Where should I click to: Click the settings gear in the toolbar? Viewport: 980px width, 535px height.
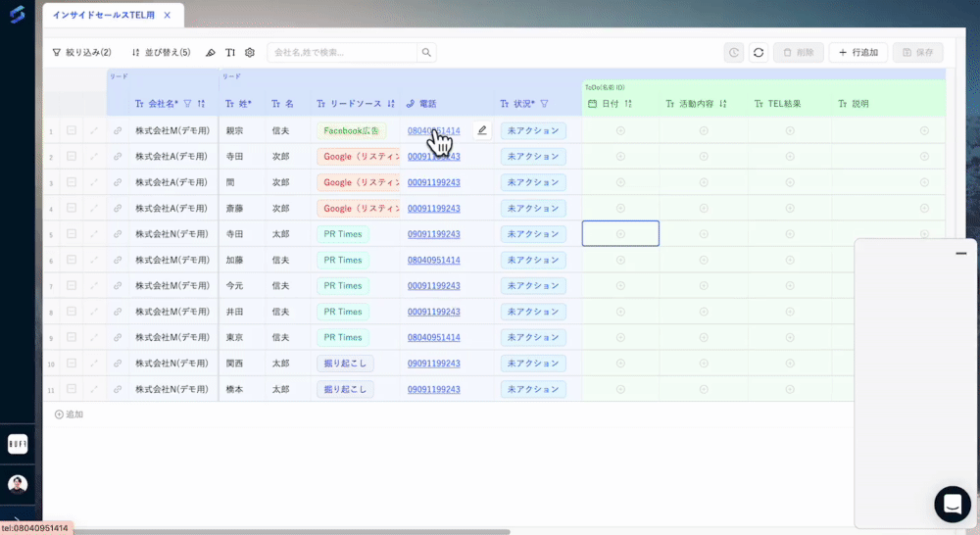[x=250, y=53]
